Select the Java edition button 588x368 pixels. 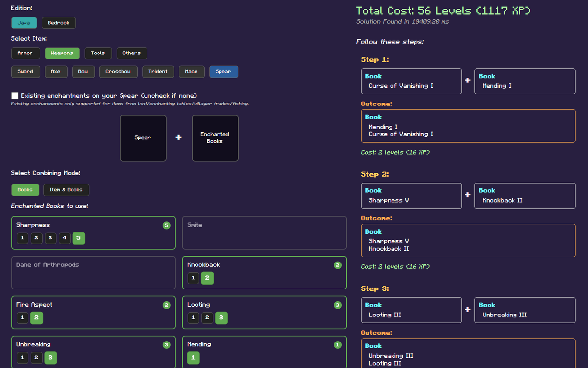(x=24, y=23)
